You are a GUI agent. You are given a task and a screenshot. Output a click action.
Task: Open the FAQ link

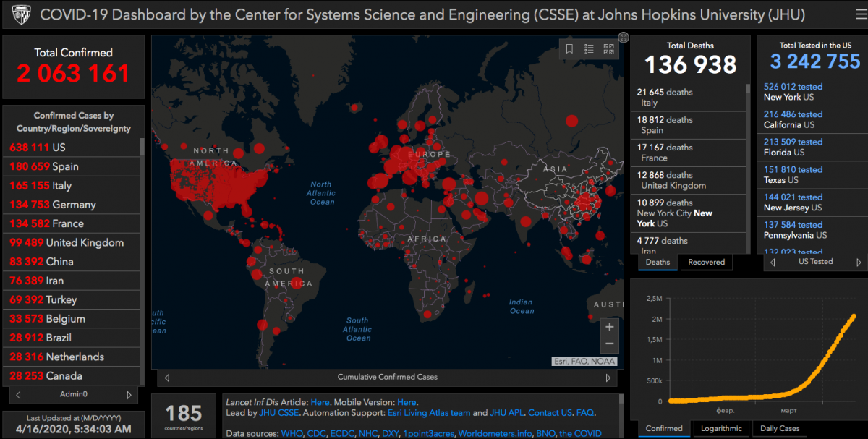point(584,413)
